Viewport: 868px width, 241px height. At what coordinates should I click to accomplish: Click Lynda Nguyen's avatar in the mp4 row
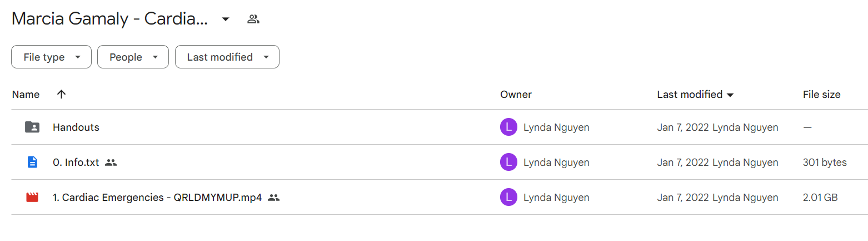click(x=508, y=197)
